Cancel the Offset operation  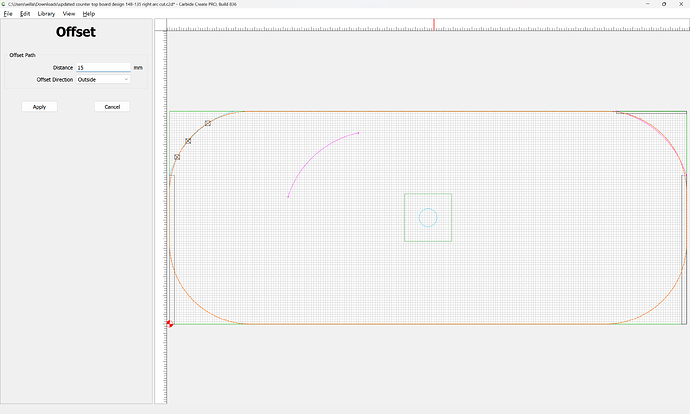point(112,106)
